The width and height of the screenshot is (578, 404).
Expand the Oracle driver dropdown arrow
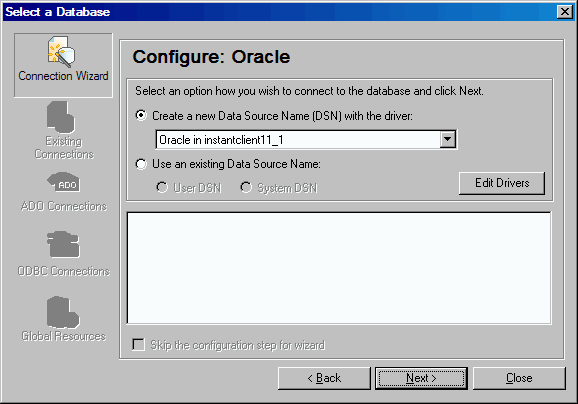point(448,139)
